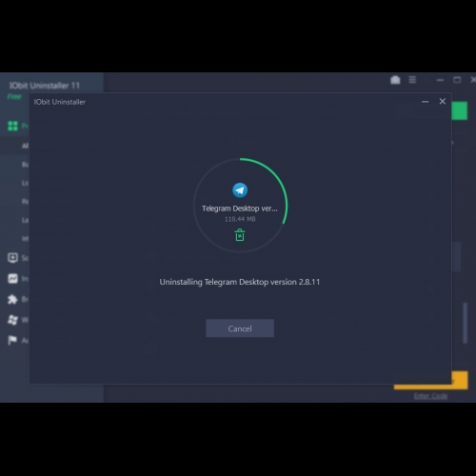This screenshot has width=476, height=476.
Task: Click the Cancel button
Action: tap(240, 328)
